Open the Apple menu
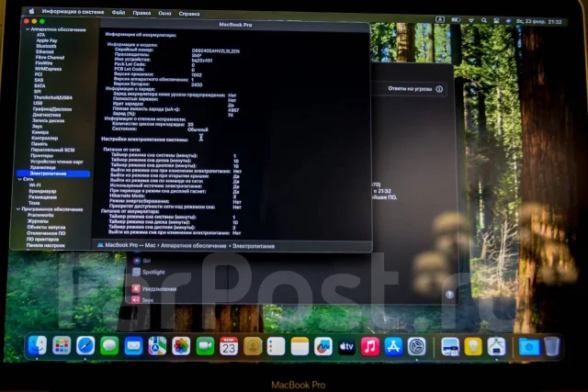588x392 pixels. [x=31, y=11]
